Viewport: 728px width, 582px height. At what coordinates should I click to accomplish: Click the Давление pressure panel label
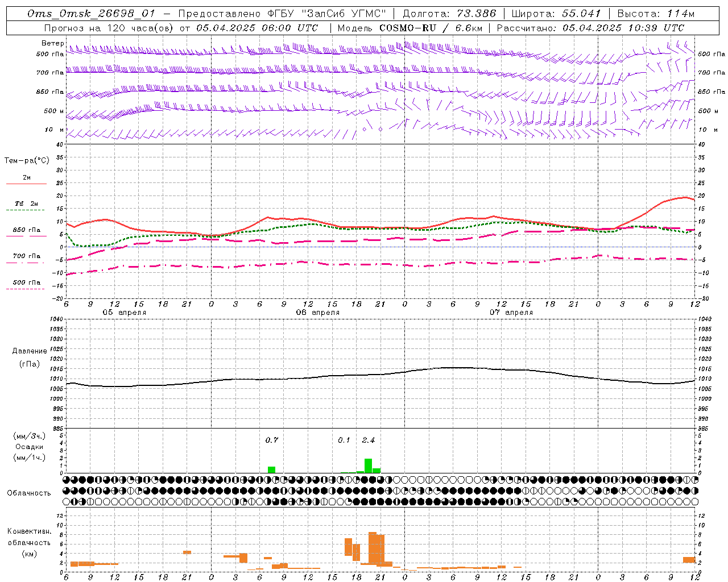(x=28, y=351)
